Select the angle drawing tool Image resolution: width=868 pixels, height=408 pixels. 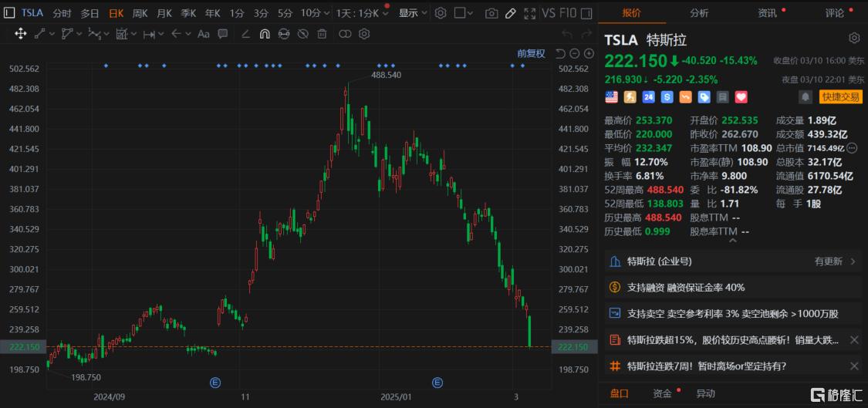[246, 35]
